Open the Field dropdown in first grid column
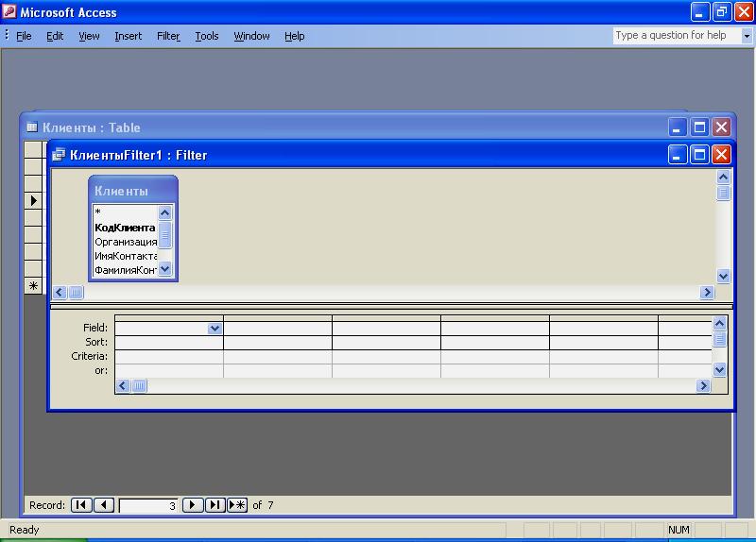This screenshot has height=542, width=756. click(x=215, y=329)
